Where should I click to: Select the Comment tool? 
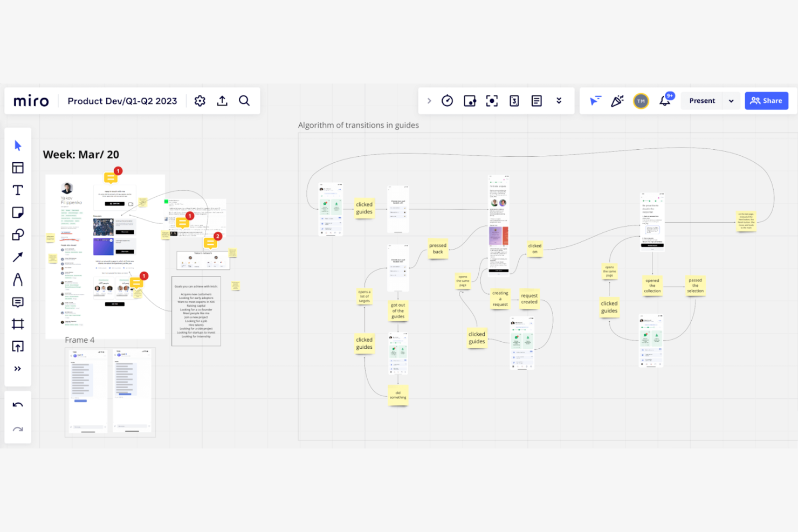coord(18,302)
